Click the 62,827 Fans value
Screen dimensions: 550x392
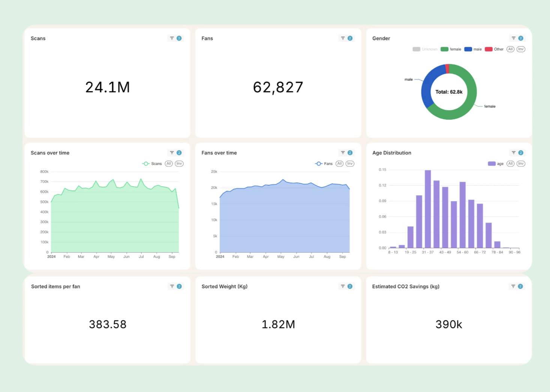click(278, 87)
